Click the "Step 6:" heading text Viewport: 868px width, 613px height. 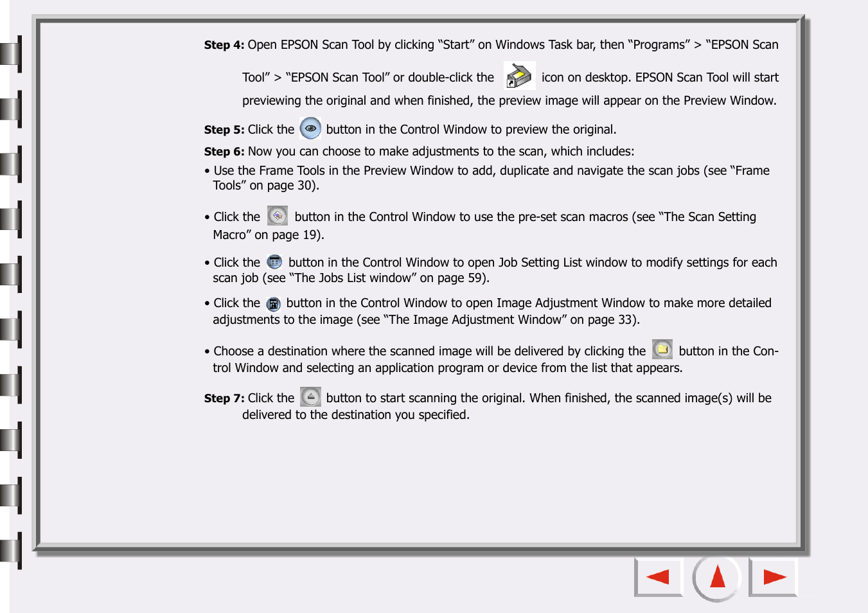tap(224, 152)
